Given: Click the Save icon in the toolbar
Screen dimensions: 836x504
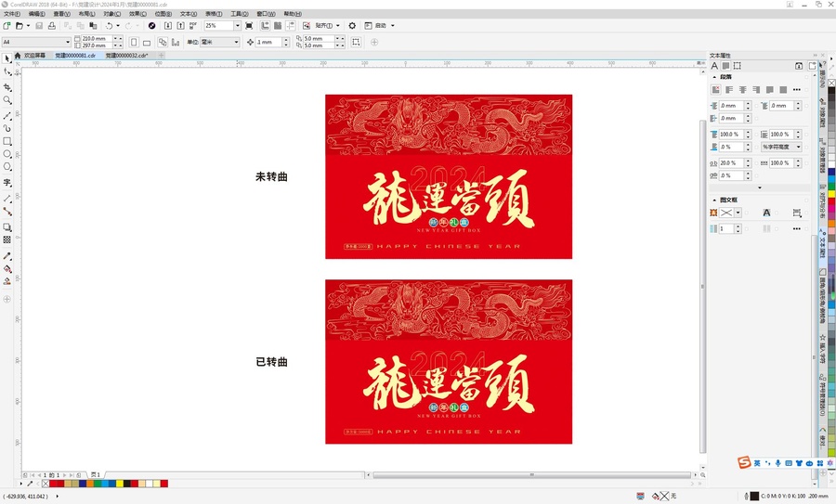Looking at the screenshot, I should [39, 26].
